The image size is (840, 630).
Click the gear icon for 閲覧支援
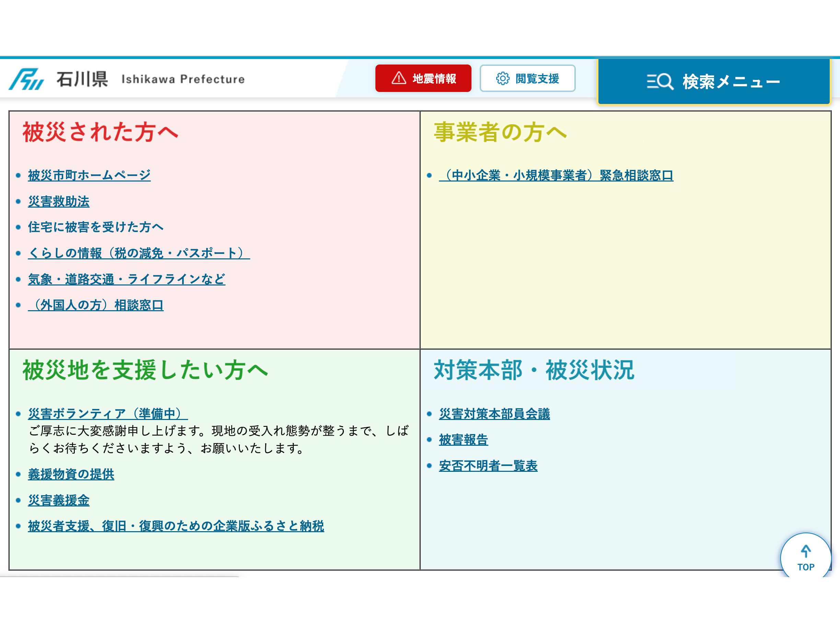[502, 79]
